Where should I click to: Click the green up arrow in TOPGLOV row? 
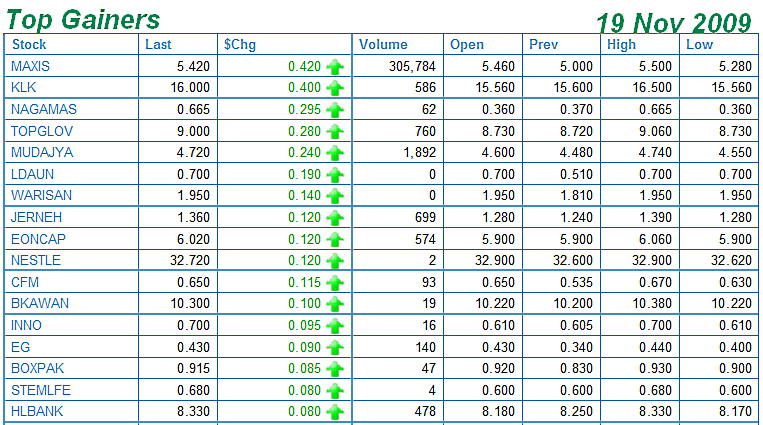click(335, 131)
